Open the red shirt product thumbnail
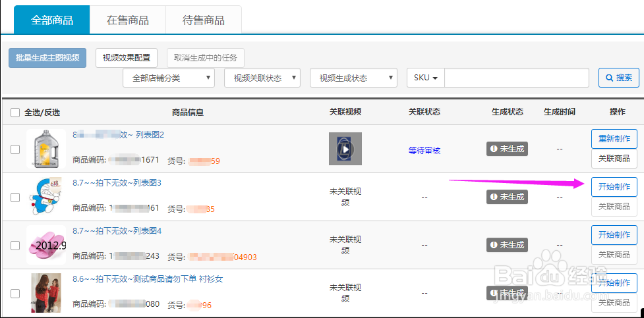Screen dimensions: 644x318 click(46, 293)
